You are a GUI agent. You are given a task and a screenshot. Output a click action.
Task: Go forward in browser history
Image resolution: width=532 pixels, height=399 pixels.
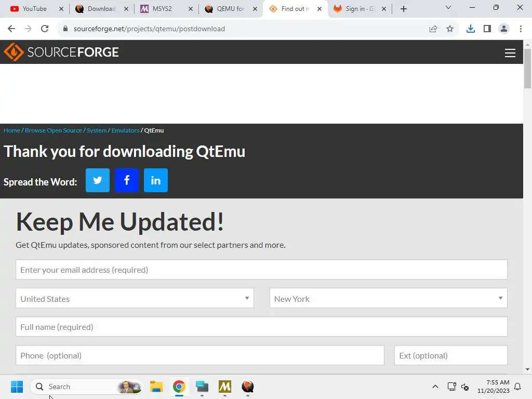point(28,29)
